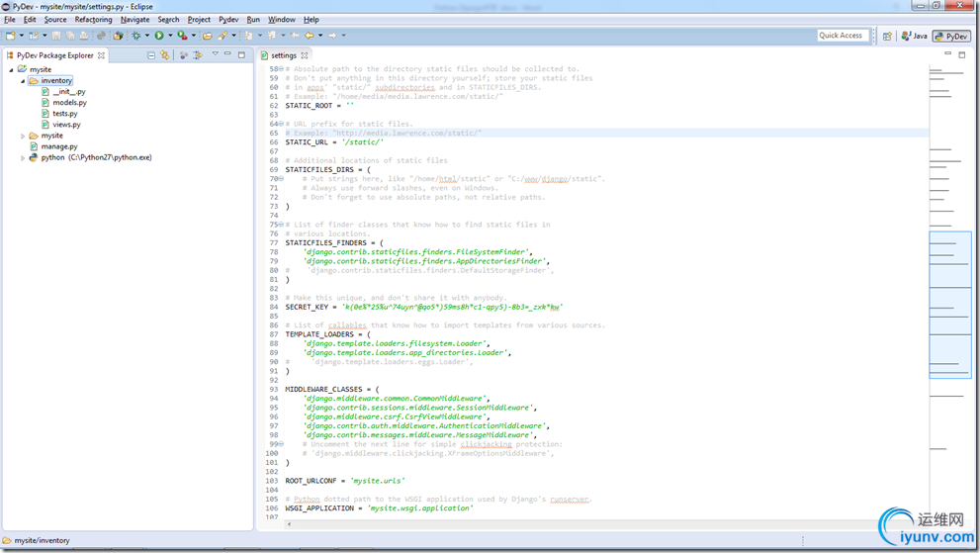Click the package icon with green badge

pyautogui.click(x=118, y=36)
